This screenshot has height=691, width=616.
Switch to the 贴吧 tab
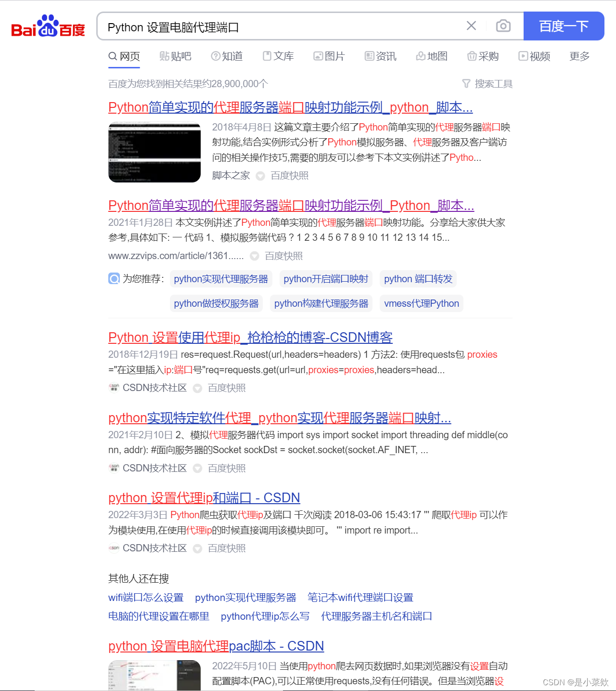tap(175, 56)
